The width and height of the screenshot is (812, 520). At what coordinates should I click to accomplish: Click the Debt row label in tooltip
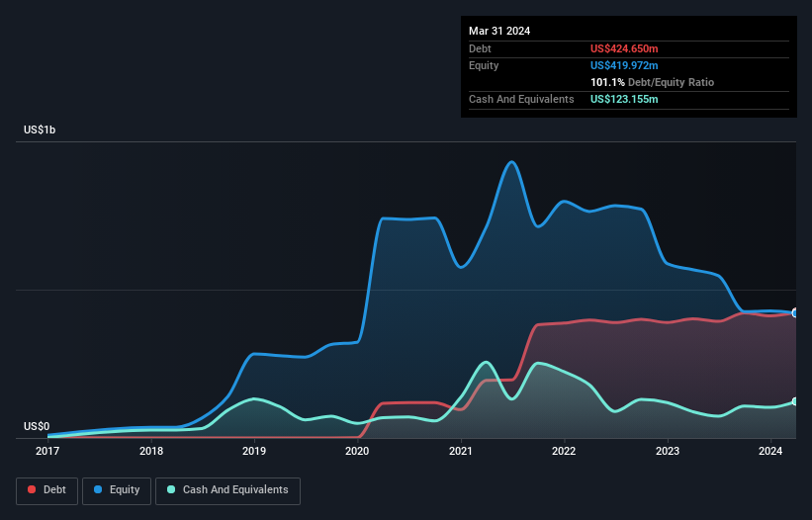point(480,48)
